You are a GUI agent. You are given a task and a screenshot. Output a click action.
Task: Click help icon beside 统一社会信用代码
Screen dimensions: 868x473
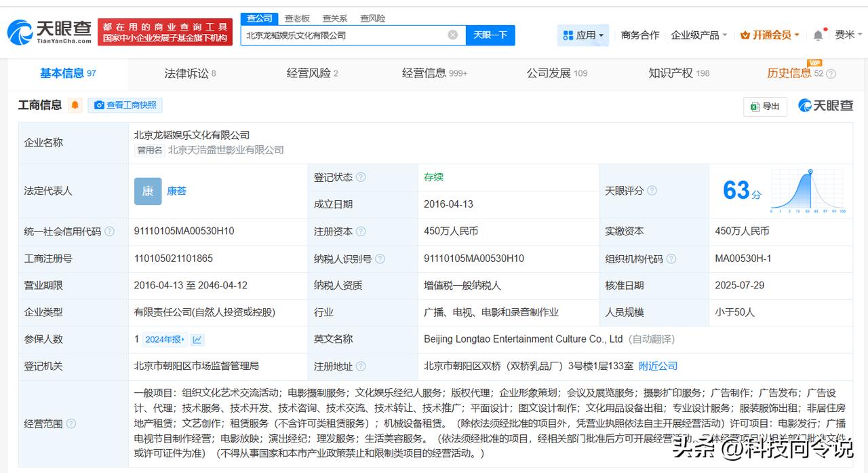(110, 231)
